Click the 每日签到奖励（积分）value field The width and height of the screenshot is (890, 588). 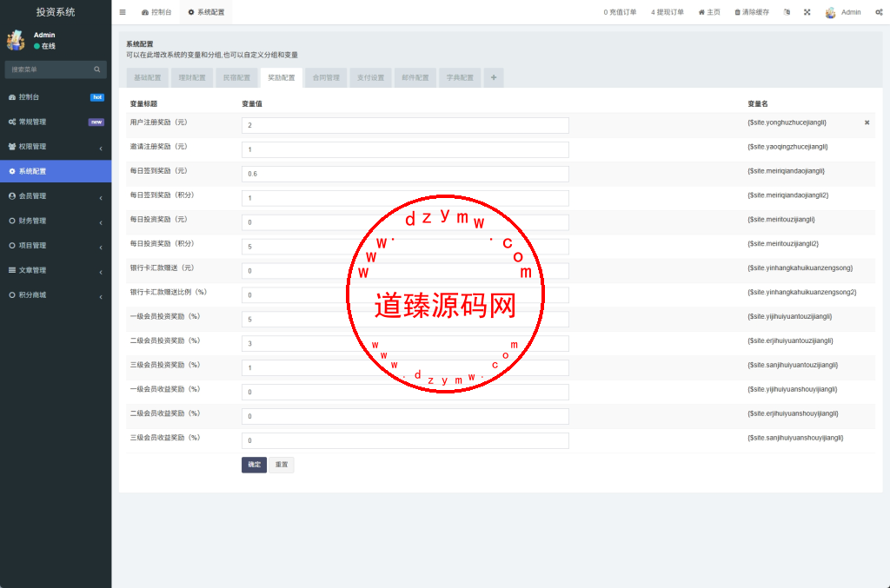click(405, 198)
